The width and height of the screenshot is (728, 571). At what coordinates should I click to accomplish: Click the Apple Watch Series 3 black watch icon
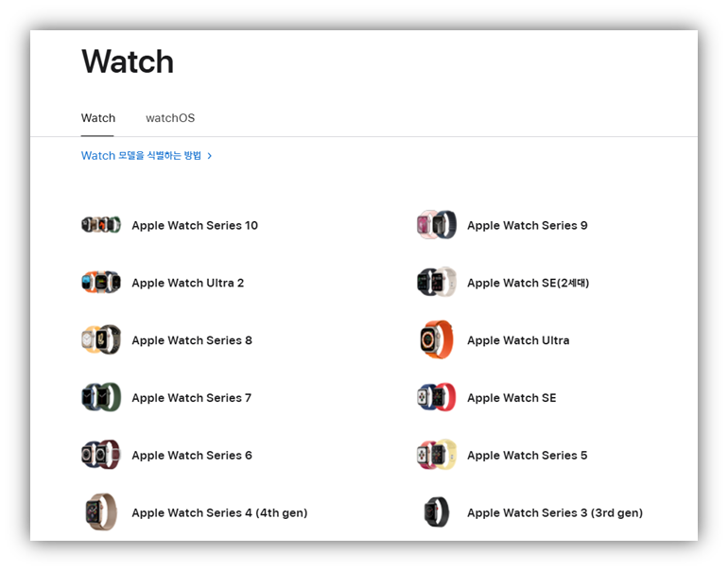point(437,512)
